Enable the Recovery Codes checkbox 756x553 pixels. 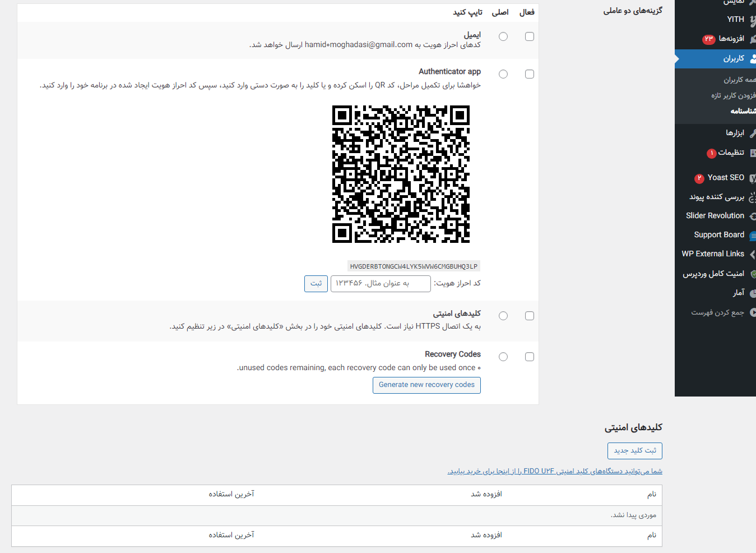click(x=530, y=357)
